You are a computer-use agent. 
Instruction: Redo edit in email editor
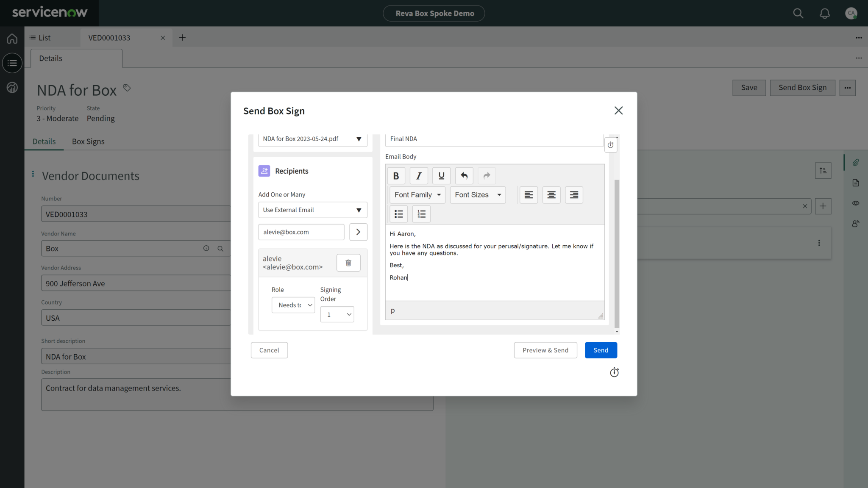(x=487, y=176)
